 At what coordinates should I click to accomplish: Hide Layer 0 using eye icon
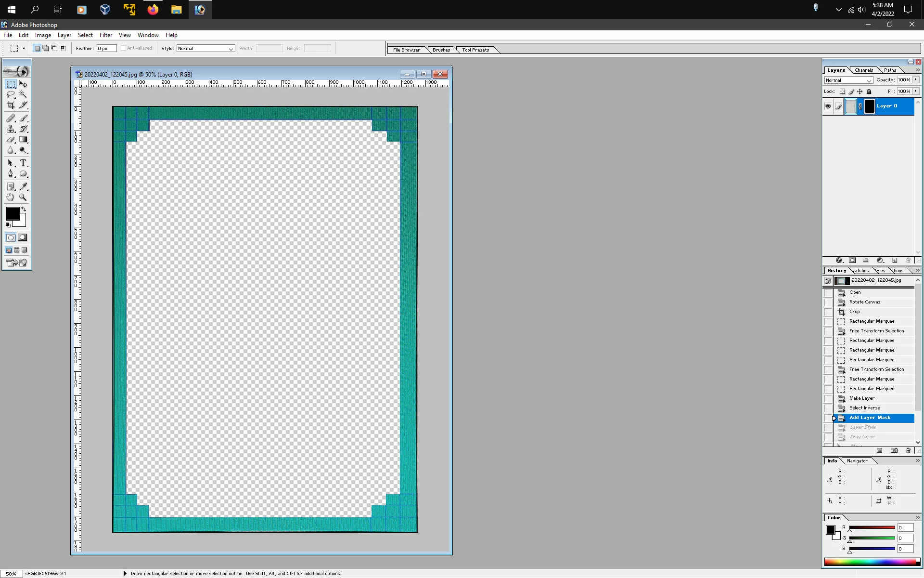tap(828, 106)
